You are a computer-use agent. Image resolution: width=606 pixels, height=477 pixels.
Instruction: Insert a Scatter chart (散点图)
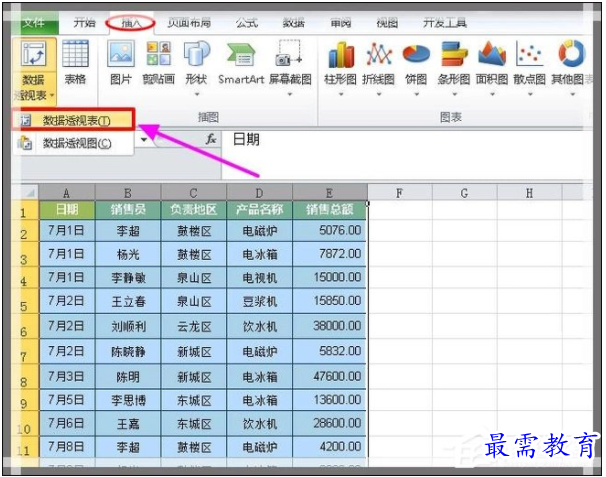(529, 54)
